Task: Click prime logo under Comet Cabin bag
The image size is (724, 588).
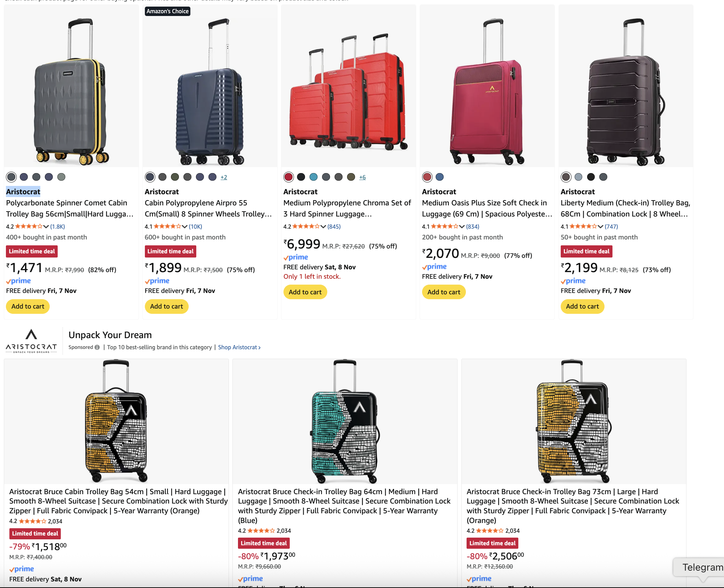Action: click(x=19, y=281)
